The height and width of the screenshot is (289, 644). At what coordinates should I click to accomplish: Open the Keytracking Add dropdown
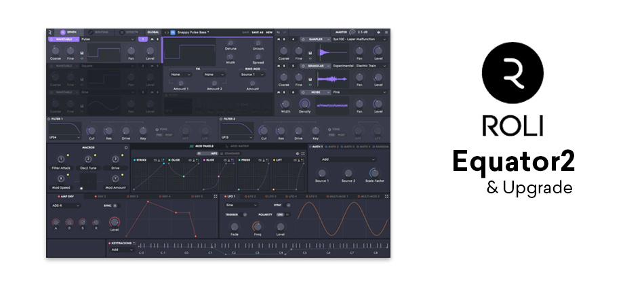(123, 250)
